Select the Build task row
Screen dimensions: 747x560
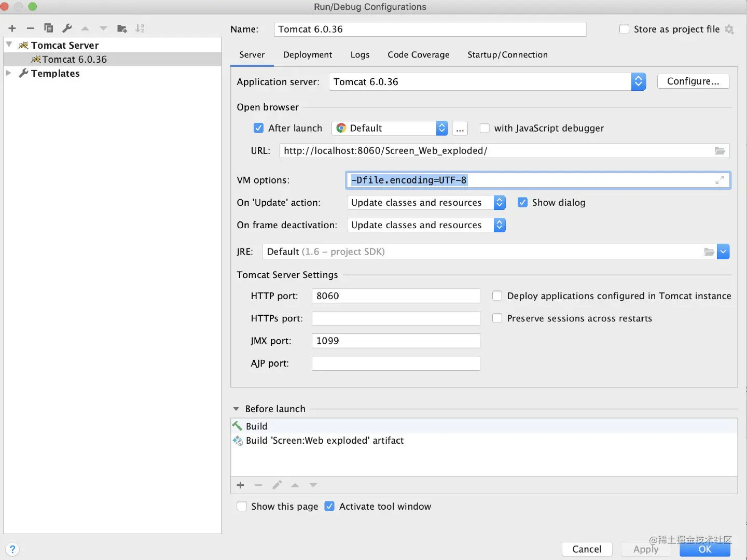pyautogui.click(x=484, y=426)
